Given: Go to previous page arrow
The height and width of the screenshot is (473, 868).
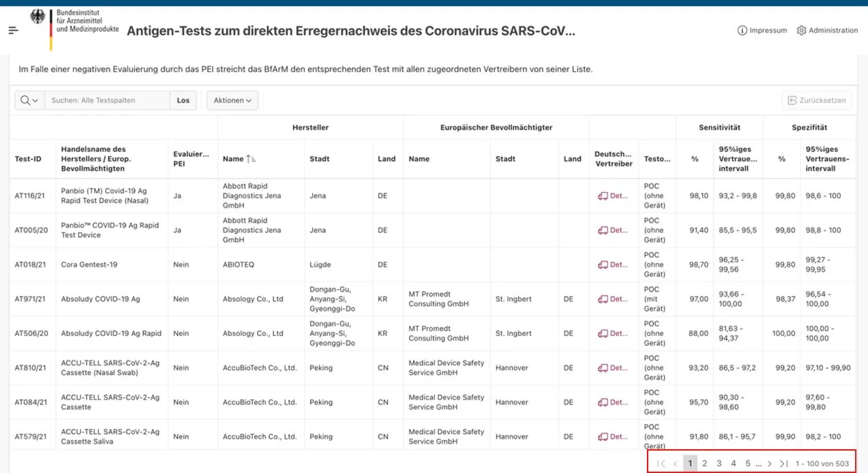Looking at the screenshot, I should click(675, 463).
